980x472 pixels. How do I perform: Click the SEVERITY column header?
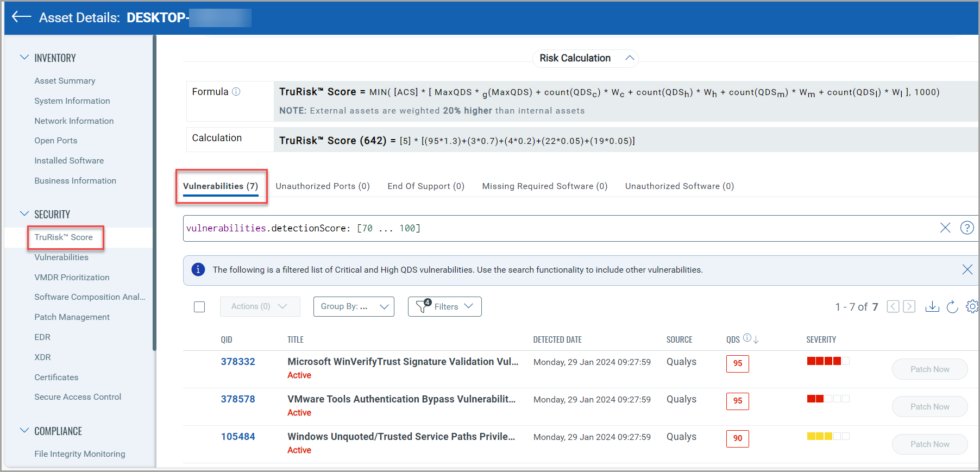point(821,339)
